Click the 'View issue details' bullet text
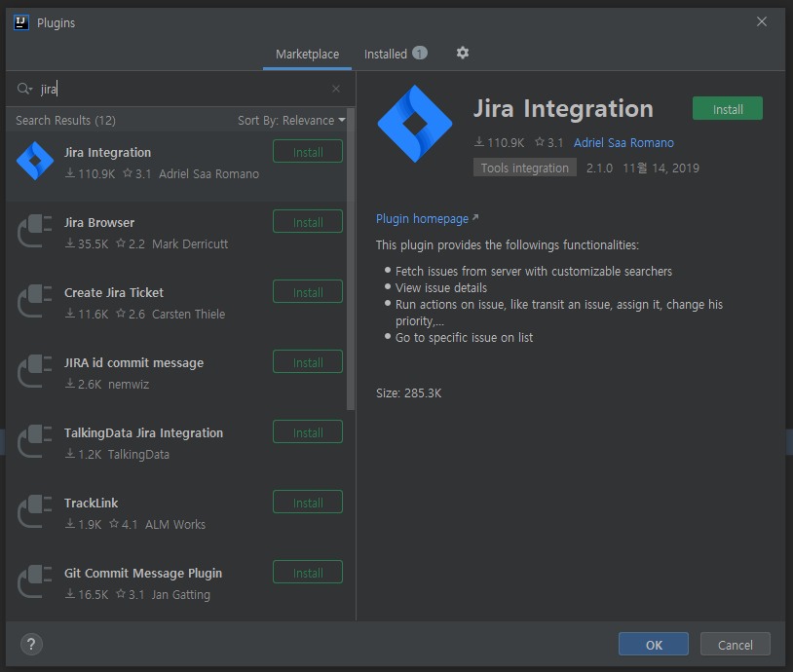793x672 pixels. pos(441,288)
